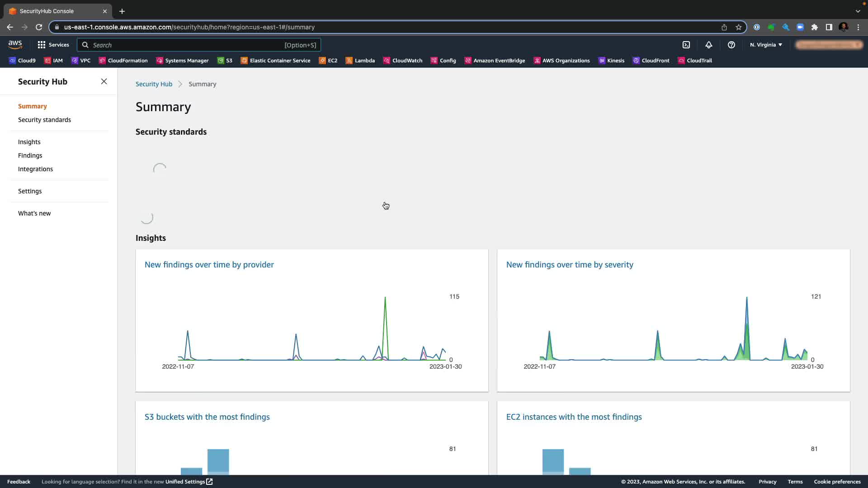Open the browser extensions puzzle icon
The image size is (868, 488).
tap(815, 27)
